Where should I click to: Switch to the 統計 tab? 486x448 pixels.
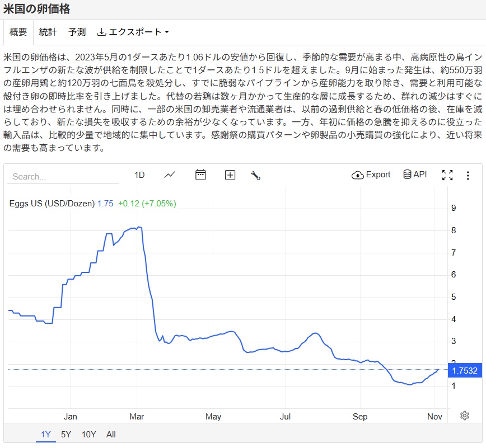(x=48, y=32)
